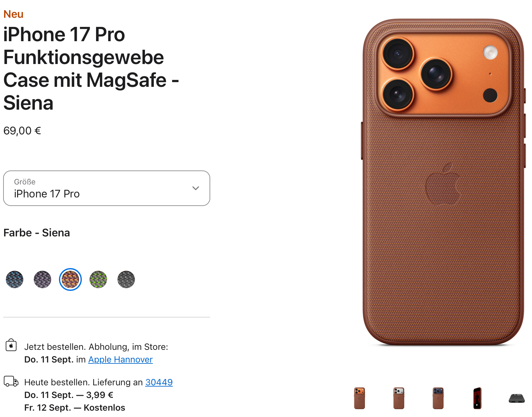Choose the purple fabric color swatch

[x=42, y=279]
